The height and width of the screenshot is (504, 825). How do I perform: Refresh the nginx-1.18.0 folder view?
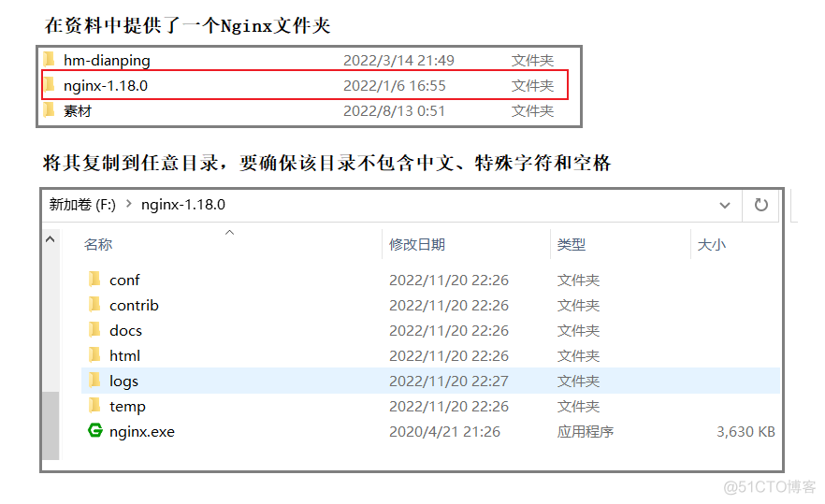760,205
